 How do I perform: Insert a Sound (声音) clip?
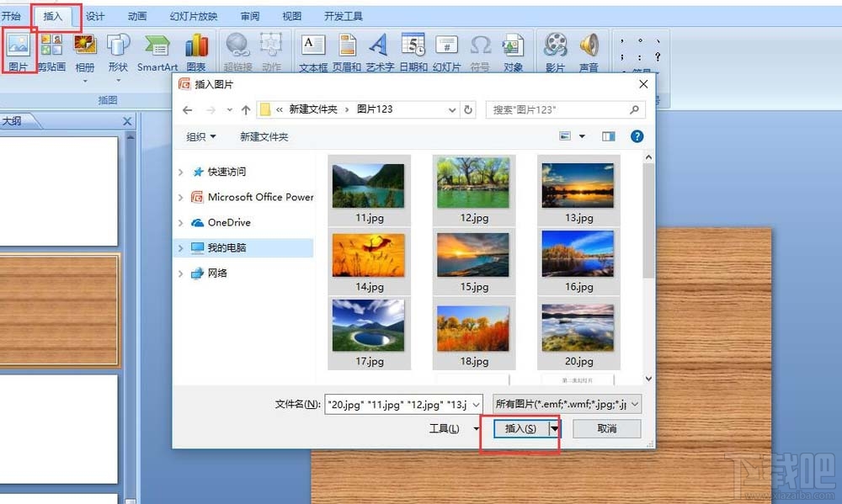[x=589, y=52]
